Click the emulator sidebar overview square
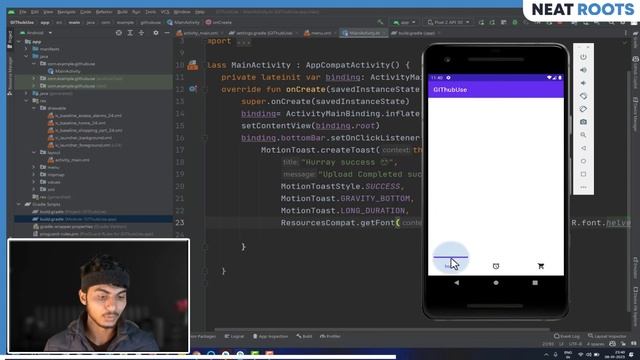The image size is (640, 360). click(583, 174)
